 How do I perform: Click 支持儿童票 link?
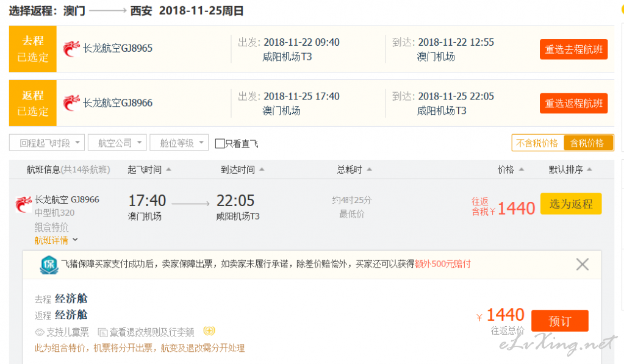[x=68, y=332]
